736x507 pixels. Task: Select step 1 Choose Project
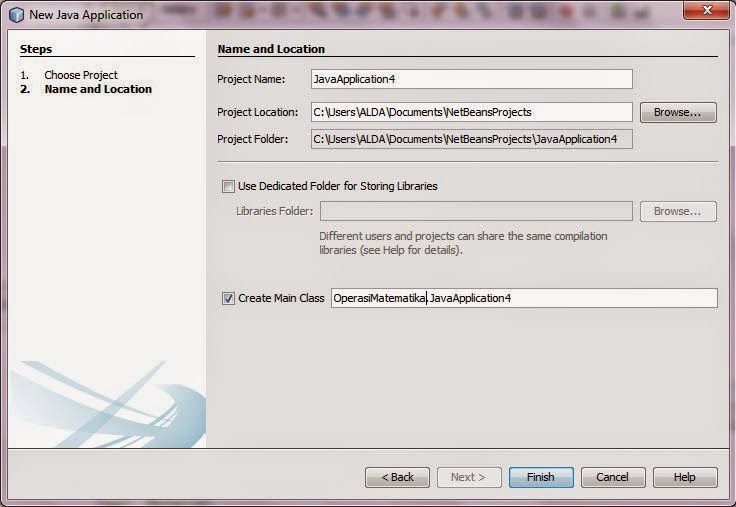coord(81,75)
